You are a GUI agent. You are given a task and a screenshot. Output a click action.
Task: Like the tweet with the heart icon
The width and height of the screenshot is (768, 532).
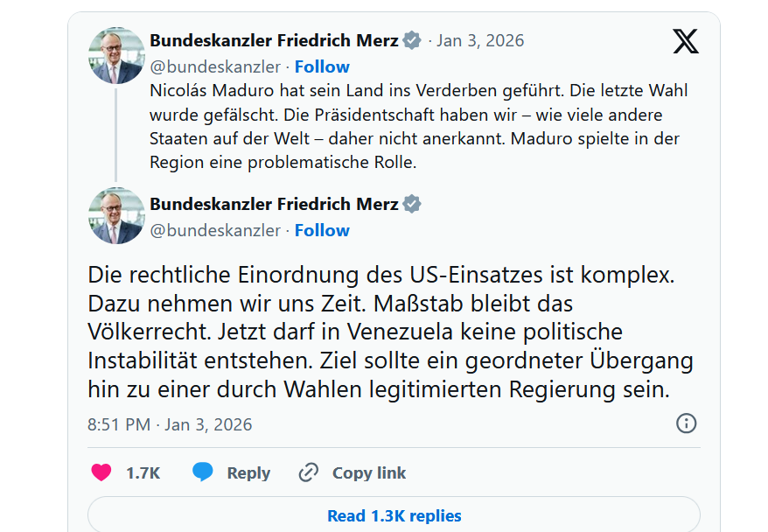tap(101, 472)
